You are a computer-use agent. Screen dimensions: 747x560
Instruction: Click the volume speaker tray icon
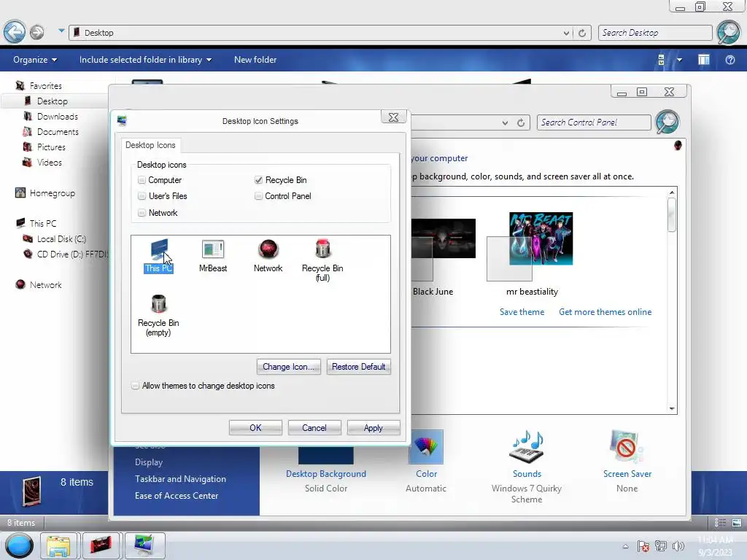(x=678, y=546)
